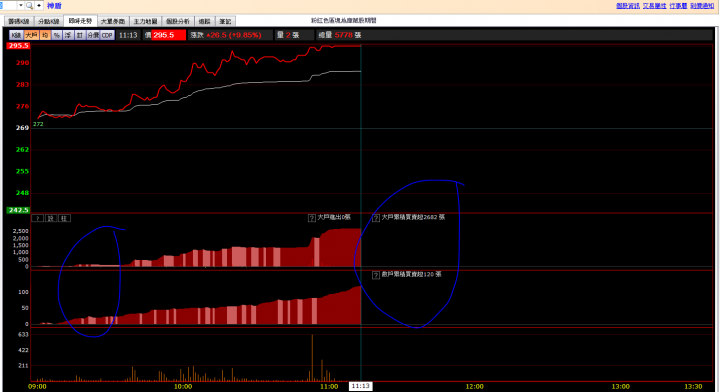The width and height of the screenshot is (720, 392).
Task: Click the ? icon beside 大戶進出0張
Action: pyautogui.click(x=312, y=218)
